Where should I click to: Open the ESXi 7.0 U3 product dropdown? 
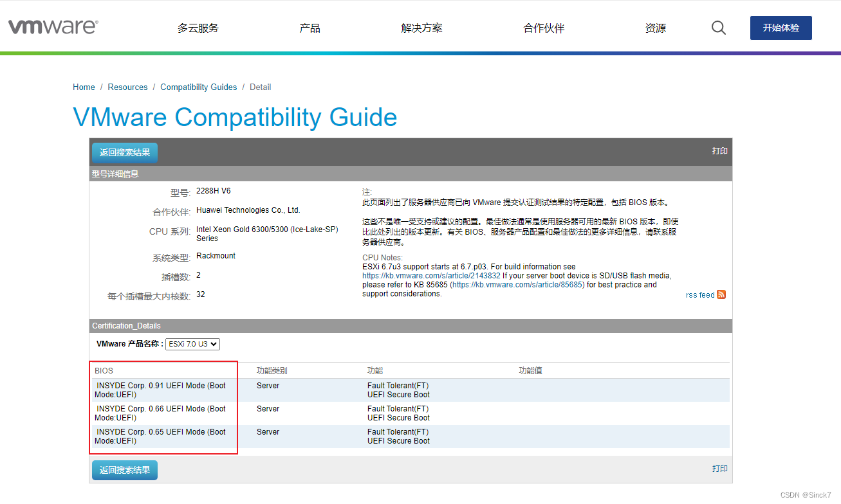pos(192,344)
